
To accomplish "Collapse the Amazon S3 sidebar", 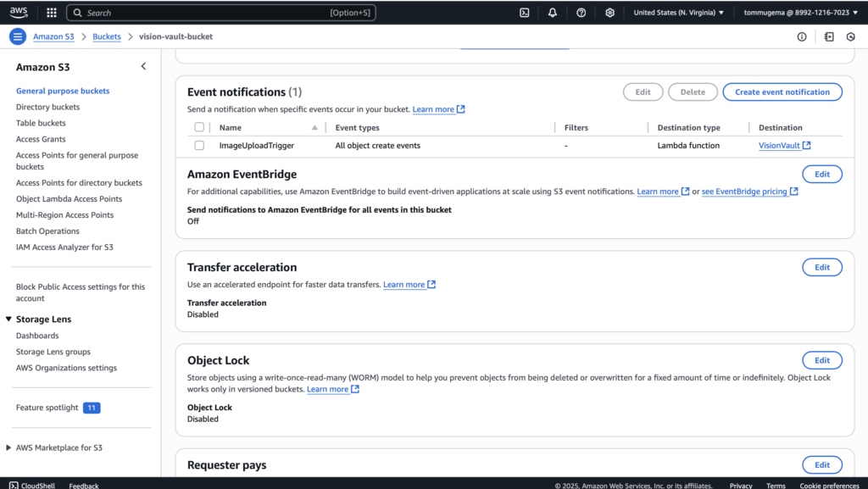I will (x=143, y=66).
